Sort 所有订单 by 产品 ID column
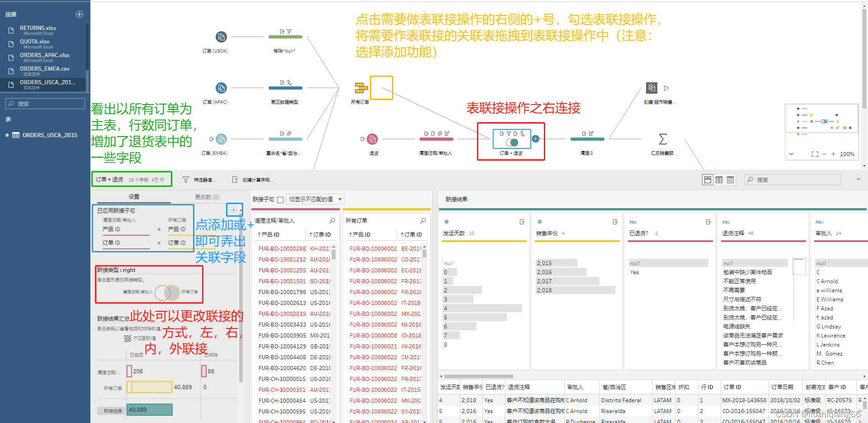 point(359,234)
